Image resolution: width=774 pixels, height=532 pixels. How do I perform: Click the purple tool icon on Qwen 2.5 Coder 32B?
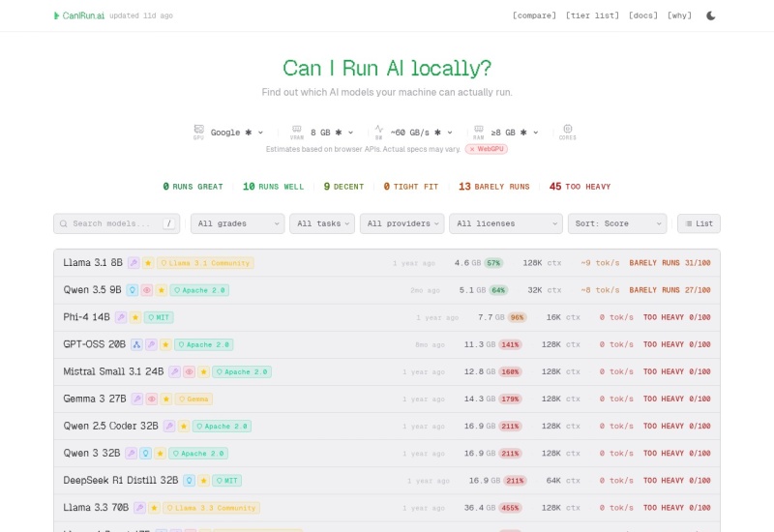pos(169,426)
